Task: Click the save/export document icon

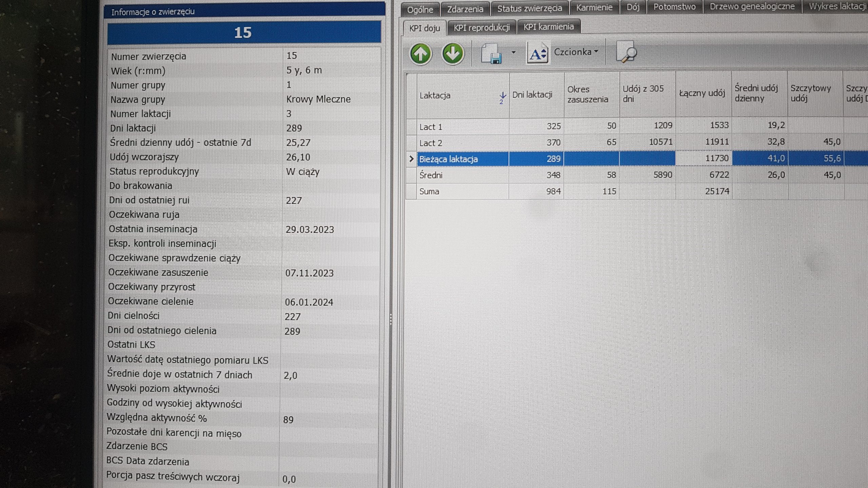Action: coord(492,54)
